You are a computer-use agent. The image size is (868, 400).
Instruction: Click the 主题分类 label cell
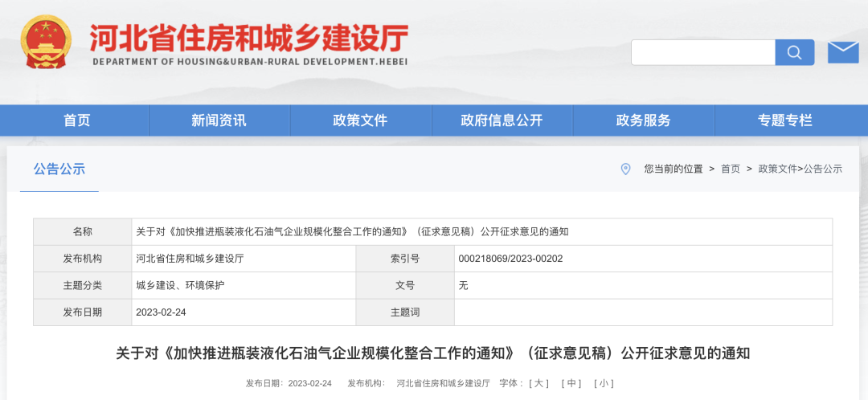pyautogui.click(x=83, y=285)
